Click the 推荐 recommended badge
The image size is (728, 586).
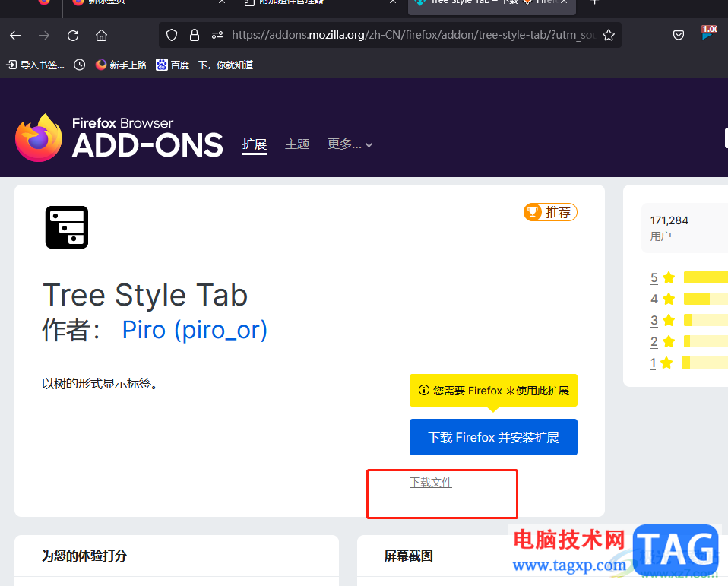click(x=550, y=212)
